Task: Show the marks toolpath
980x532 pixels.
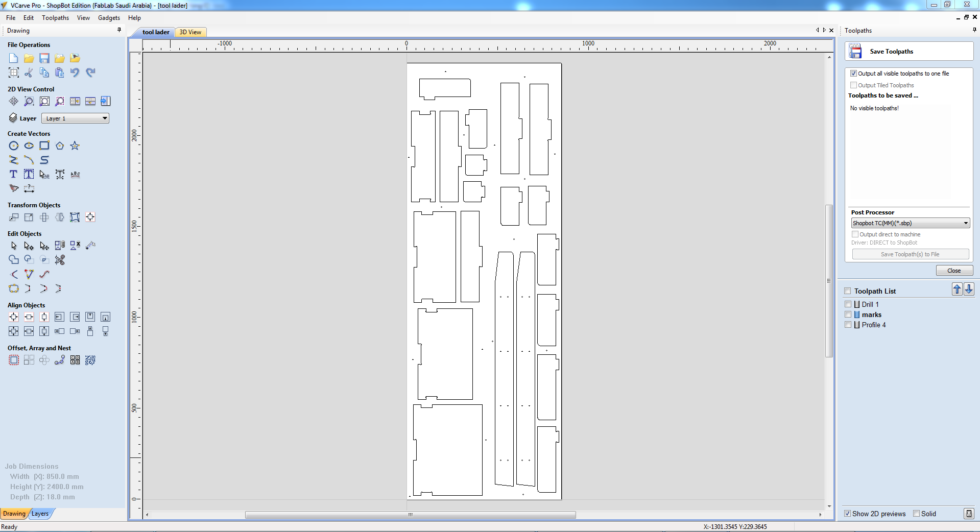Action: [848, 315]
